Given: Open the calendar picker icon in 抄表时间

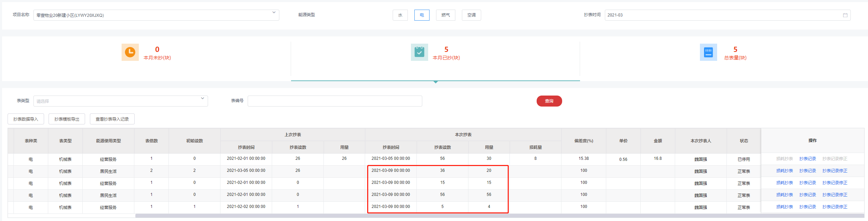Looking at the screenshot, I should click(845, 15).
